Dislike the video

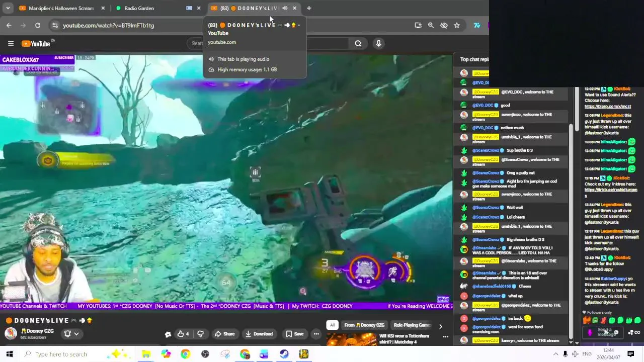(x=200, y=334)
